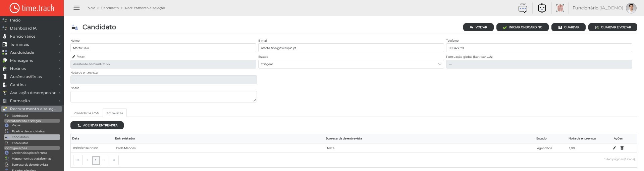Click Agendar Entrevista button

coord(97,125)
